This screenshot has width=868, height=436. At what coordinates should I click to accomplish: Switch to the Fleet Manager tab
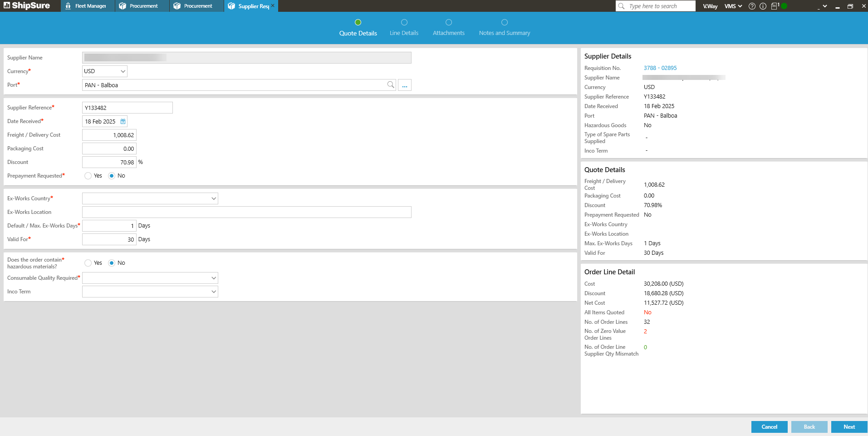point(88,6)
